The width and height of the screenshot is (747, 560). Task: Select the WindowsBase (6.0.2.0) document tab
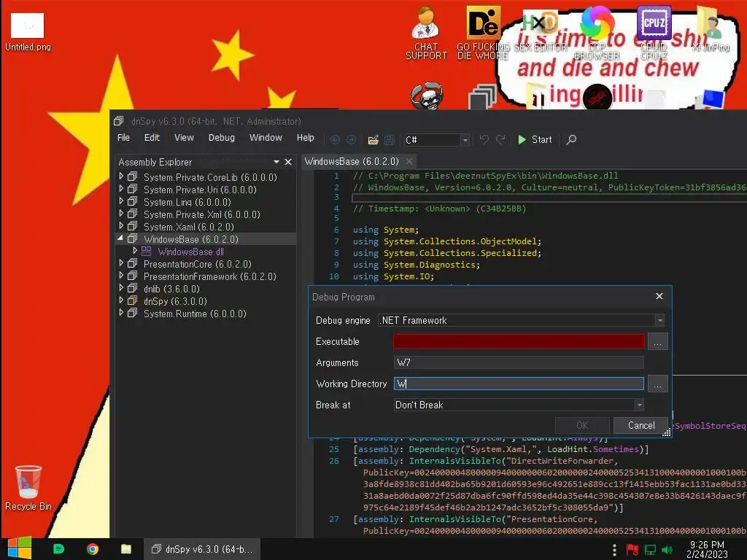(352, 161)
